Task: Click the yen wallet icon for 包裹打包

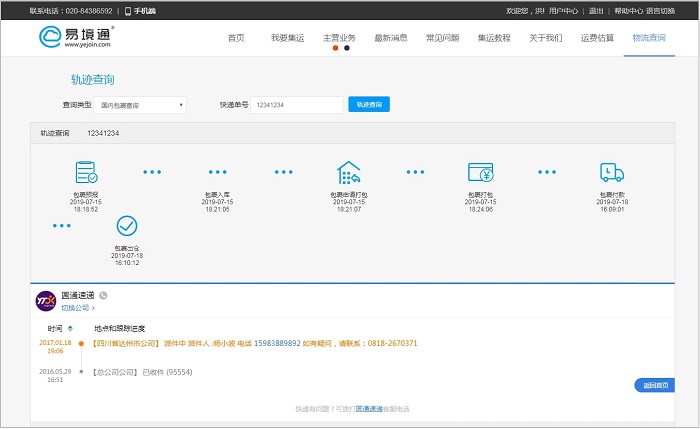Action: coord(481,172)
